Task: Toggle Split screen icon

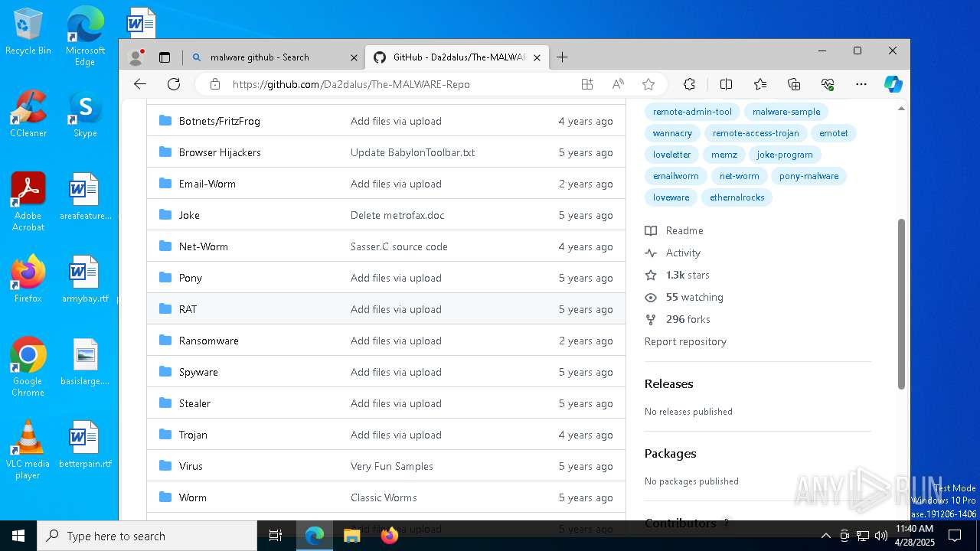Action: tap(726, 84)
